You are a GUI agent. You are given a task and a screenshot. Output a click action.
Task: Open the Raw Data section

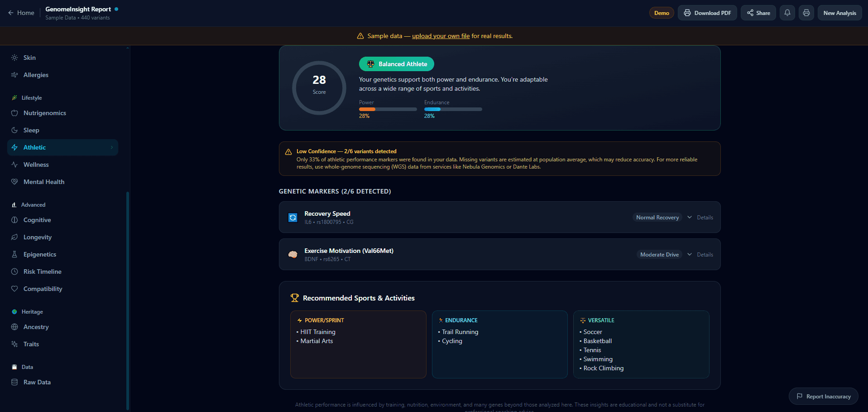[x=37, y=382]
